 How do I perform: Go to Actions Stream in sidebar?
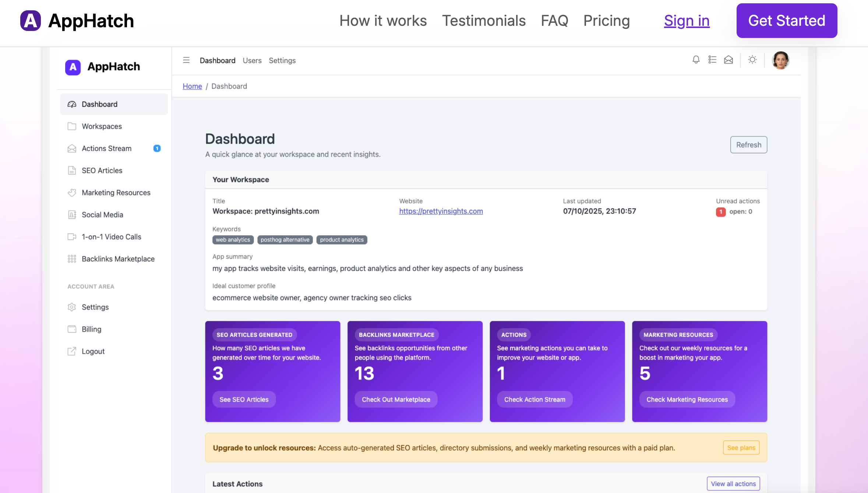(106, 148)
